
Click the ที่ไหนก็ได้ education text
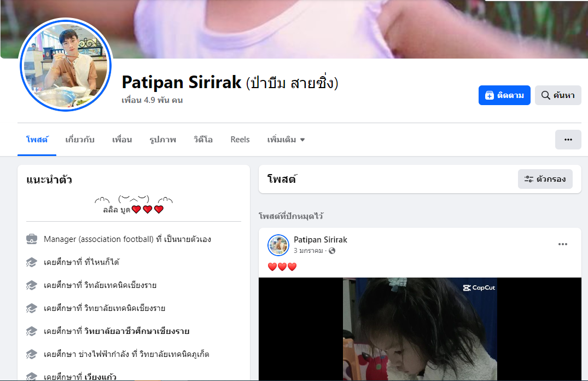pyautogui.click(x=102, y=262)
